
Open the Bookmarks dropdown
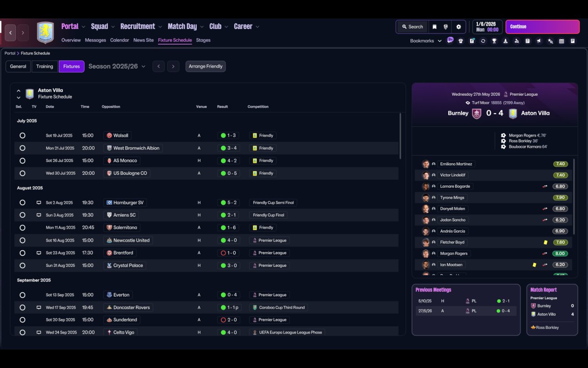click(x=426, y=41)
